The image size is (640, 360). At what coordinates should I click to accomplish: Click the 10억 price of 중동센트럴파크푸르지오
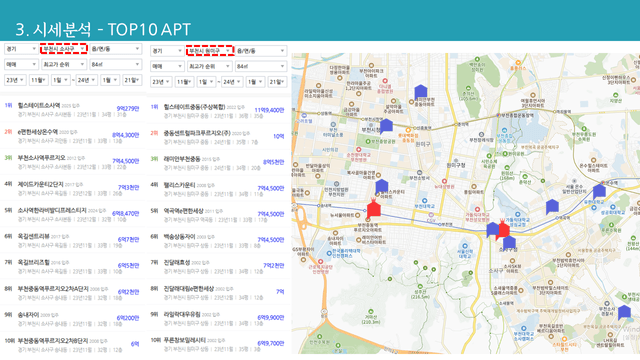279,136
